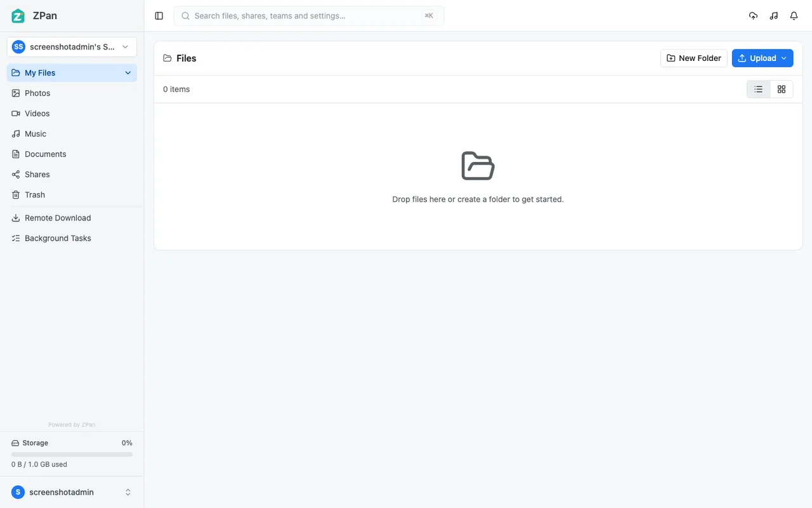Switch to list view
Image resolution: width=812 pixels, height=508 pixels.
pos(758,90)
